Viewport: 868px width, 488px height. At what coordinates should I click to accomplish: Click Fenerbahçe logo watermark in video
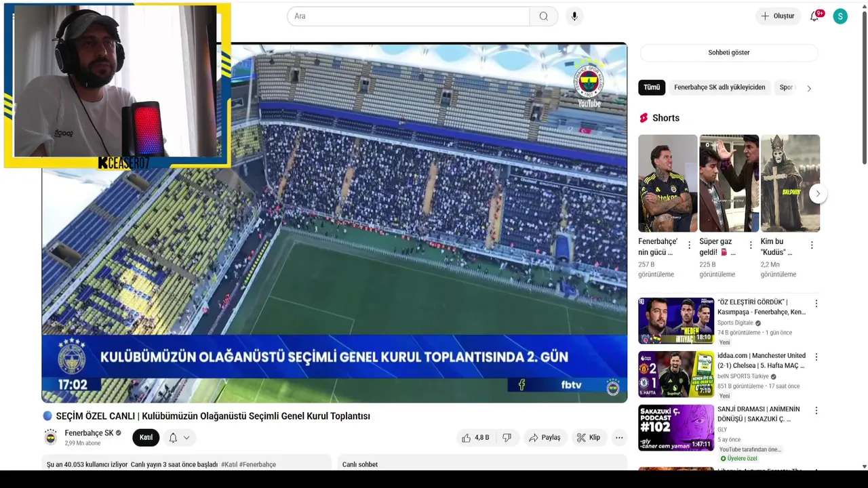coord(589,80)
